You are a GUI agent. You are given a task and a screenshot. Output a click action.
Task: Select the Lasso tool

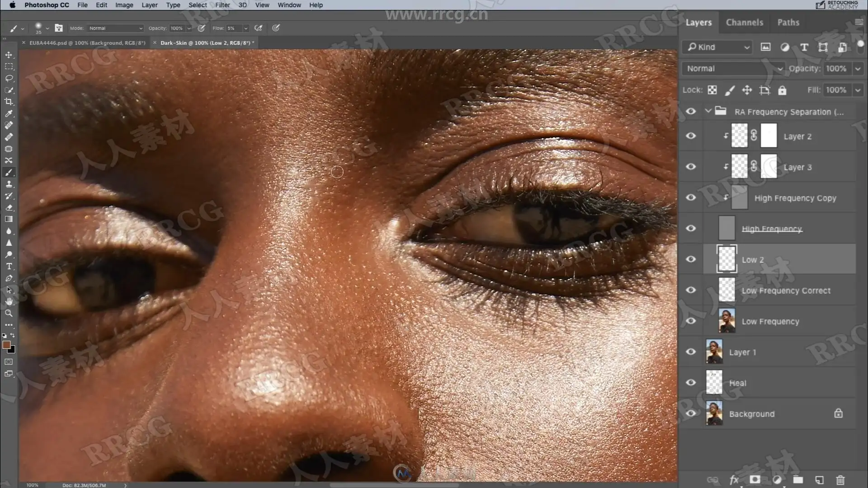pos(9,78)
